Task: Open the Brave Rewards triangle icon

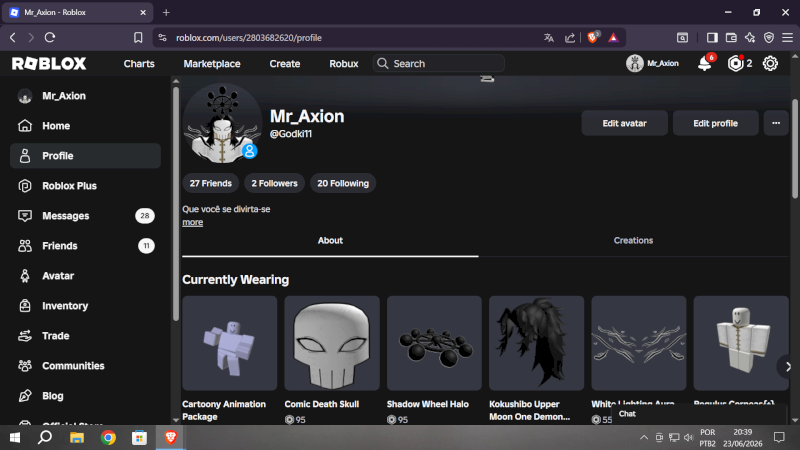Action: pyautogui.click(x=613, y=38)
